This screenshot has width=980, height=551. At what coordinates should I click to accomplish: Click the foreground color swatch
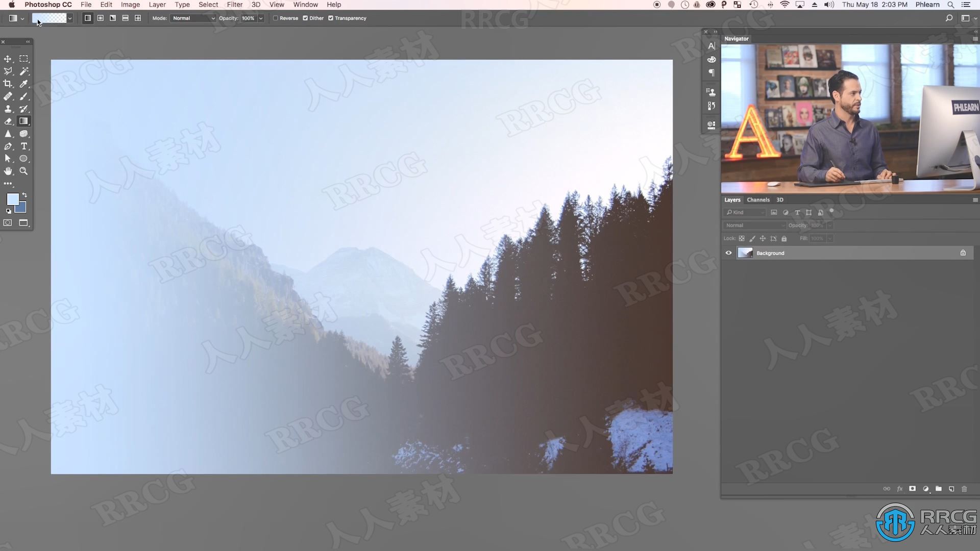coord(12,199)
